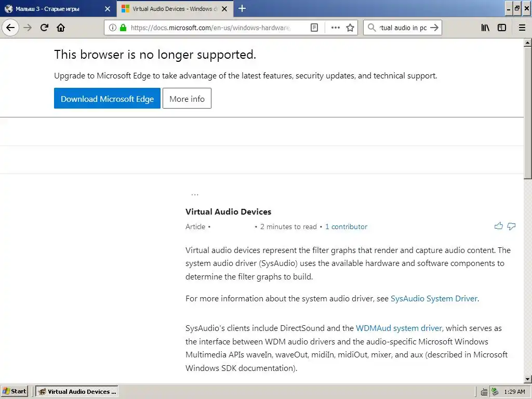The height and width of the screenshot is (399, 532).
Task: Open the Windows Start menu
Action: click(x=14, y=391)
